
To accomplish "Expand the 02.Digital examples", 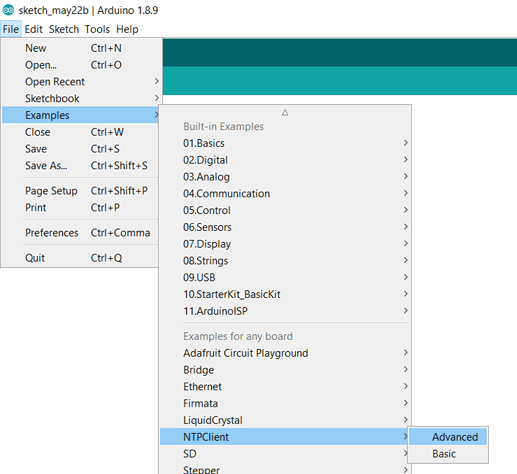I will click(x=285, y=160).
